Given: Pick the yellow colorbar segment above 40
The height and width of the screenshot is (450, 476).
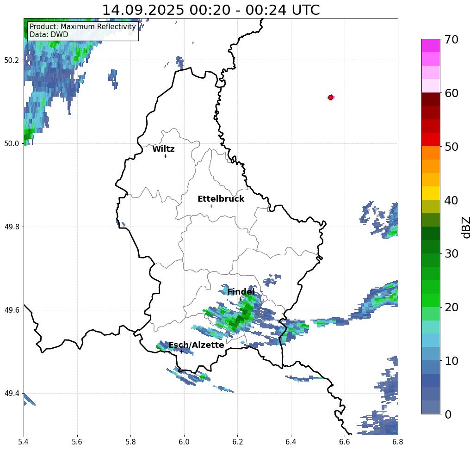Looking at the screenshot, I should pyautogui.click(x=431, y=193).
